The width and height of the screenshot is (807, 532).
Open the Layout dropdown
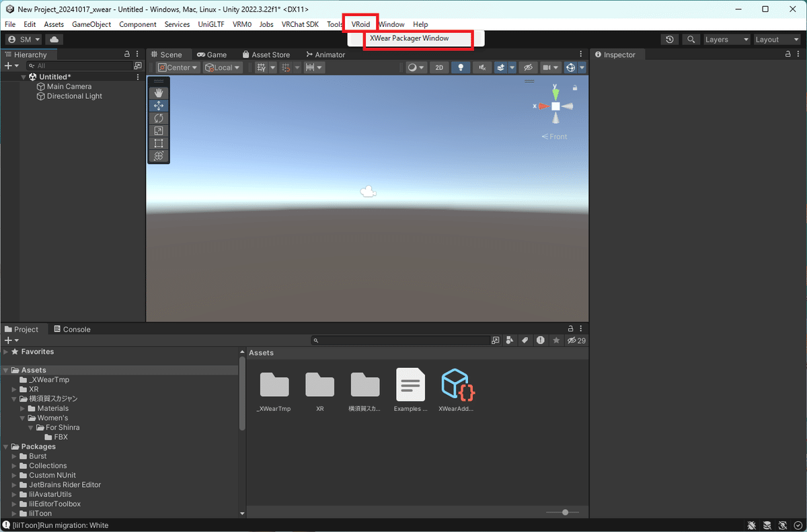pos(777,40)
